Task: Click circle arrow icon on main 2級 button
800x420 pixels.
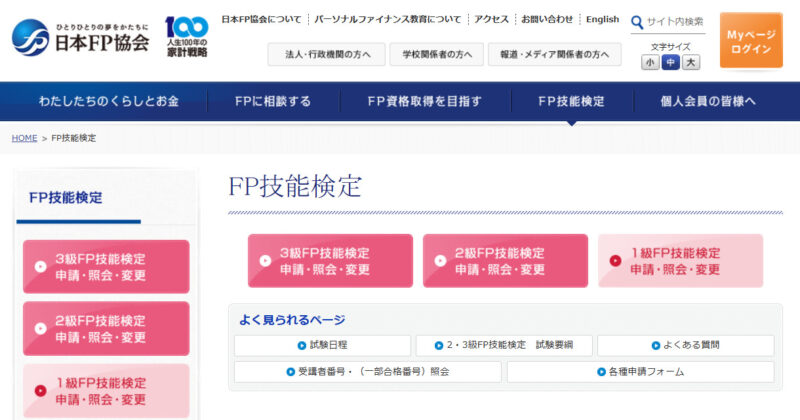Action: click(x=440, y=261)
